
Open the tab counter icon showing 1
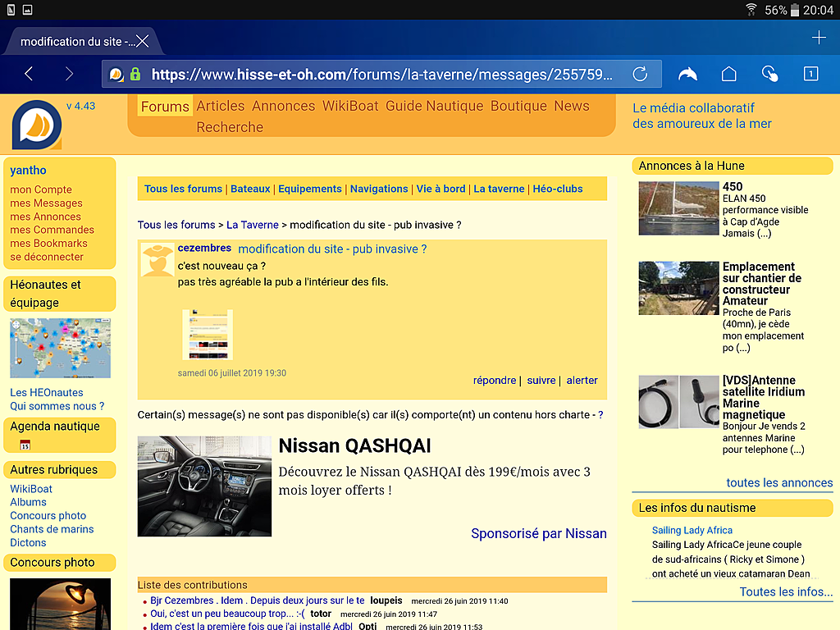810,73
